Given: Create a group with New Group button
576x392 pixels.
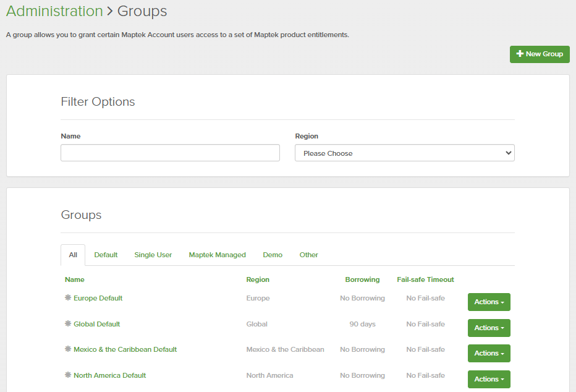Looking at the screenshot, I should 540,54.
